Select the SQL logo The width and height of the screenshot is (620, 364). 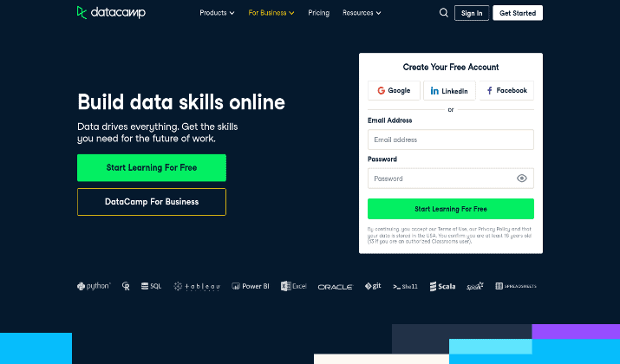[x=152, y=286]
